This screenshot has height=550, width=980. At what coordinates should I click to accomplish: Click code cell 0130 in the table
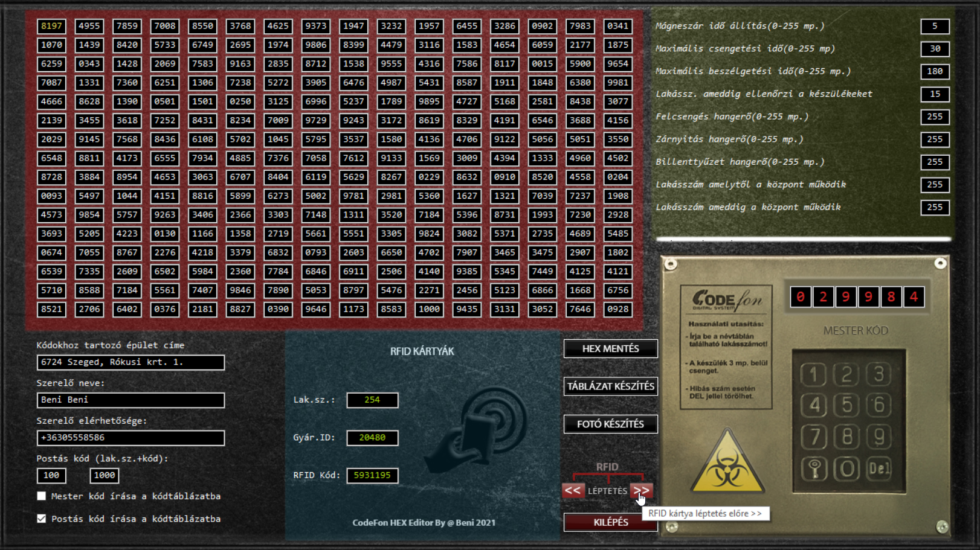point(164,234)
